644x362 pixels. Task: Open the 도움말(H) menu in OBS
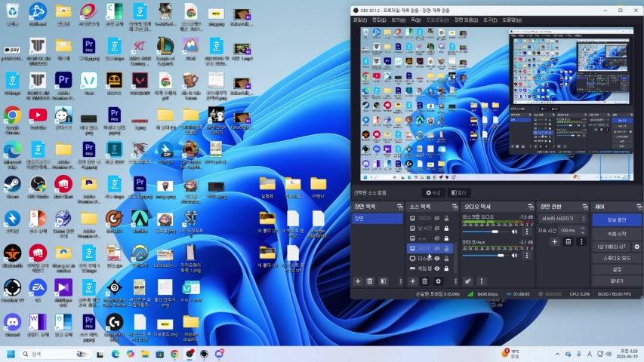pos(512,20)
